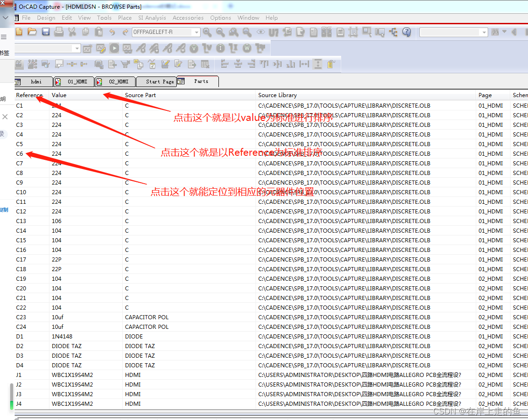Undo the last action
The height and width of the screenshot is (420, 528).
112,32
